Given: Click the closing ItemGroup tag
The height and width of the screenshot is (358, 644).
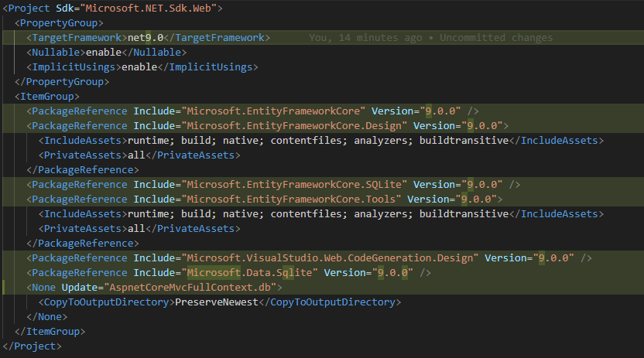Looking at the screenshot, I should pyautogui.click(x=50, y=332).
